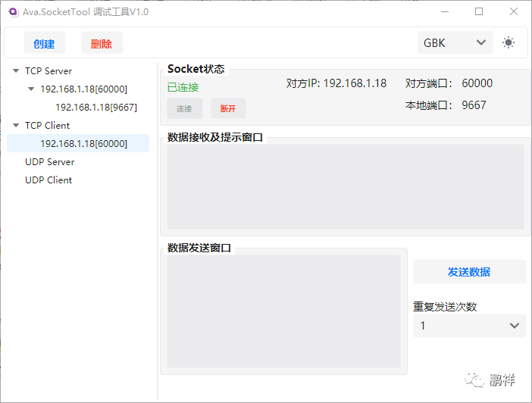
Task: Click the red 删除 delete button
Action: tap(102, 42)
